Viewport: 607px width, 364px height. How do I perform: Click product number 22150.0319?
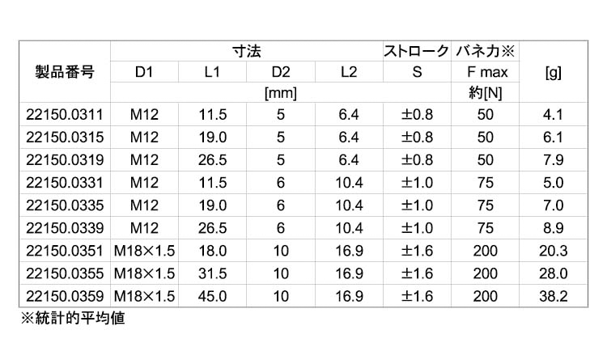[65, 159]
